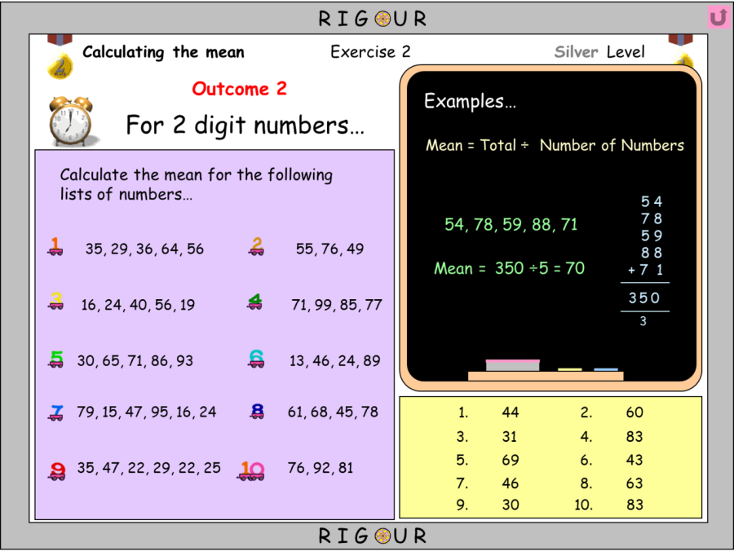Select the question 1 train icon
The image size is (734, 560).
pyautogui.click(x=55, y=247)
